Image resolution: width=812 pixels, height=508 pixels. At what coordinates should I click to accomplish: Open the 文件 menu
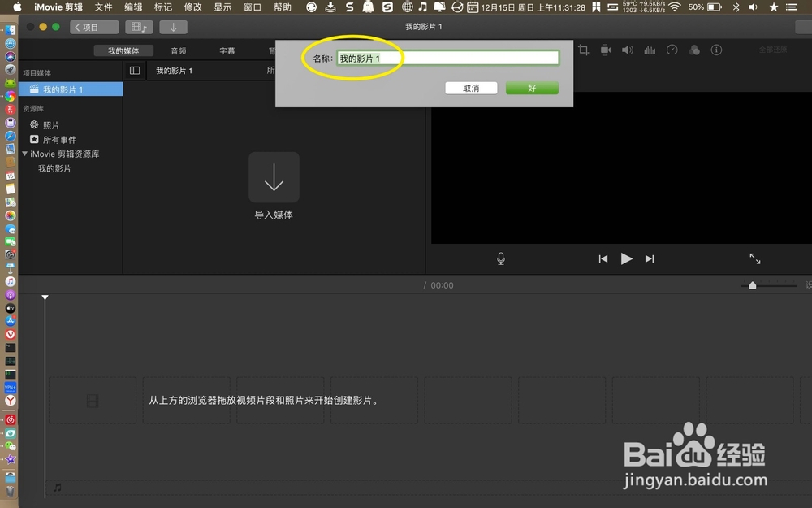(x=104, y=7)
